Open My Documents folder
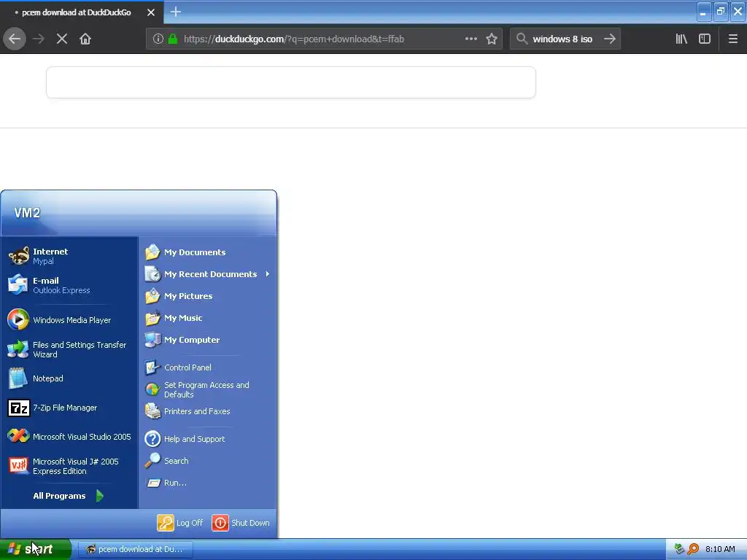Viewport: 747px width, 560px height. tap(208, 252)
